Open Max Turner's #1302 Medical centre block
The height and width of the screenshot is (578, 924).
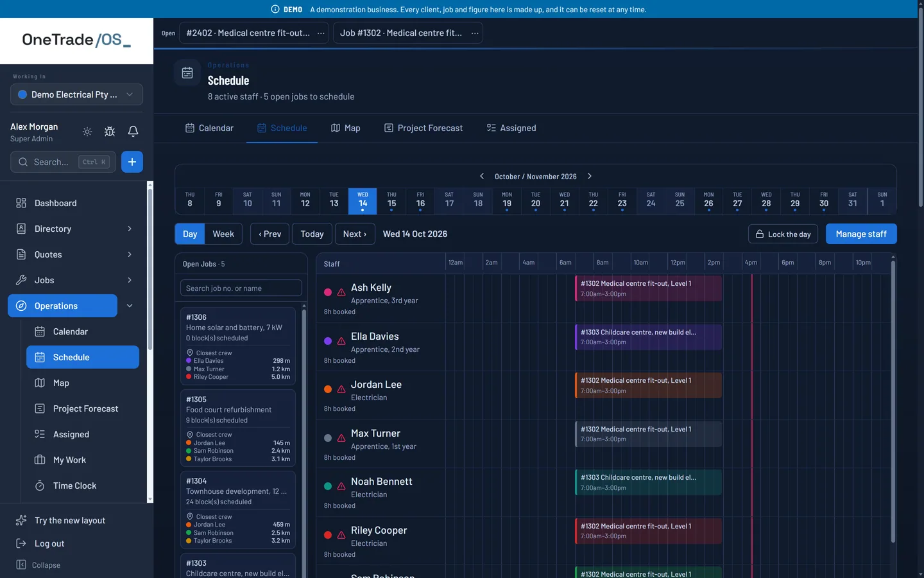tap(648, 434)
